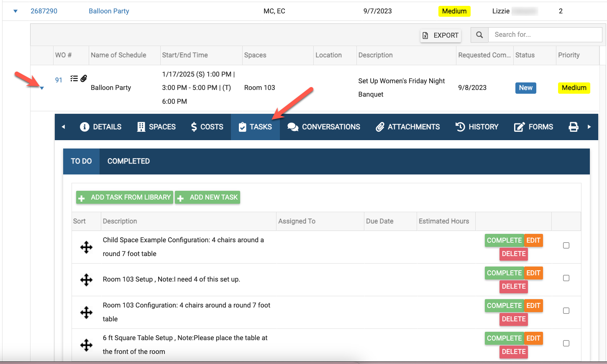Screen dimensions: 607x364
Task: Switch to the Completed tasks tab
Action: (x=128, y=161)
